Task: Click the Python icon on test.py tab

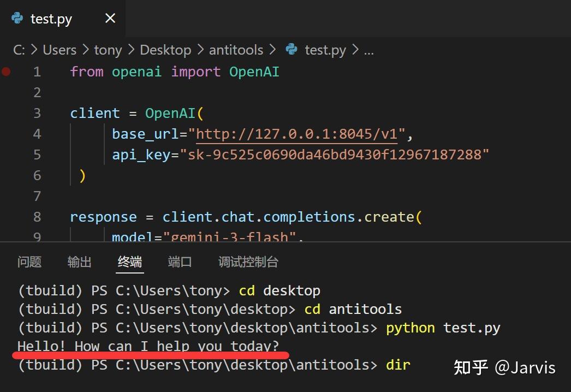Action: [17, 19]
